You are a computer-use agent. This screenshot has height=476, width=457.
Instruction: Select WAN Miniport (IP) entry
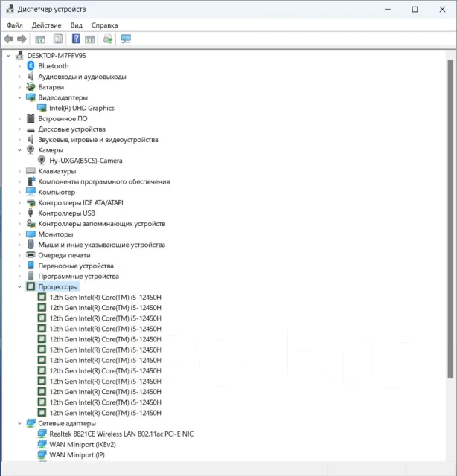pyautogui.click(x=77, y=454)
